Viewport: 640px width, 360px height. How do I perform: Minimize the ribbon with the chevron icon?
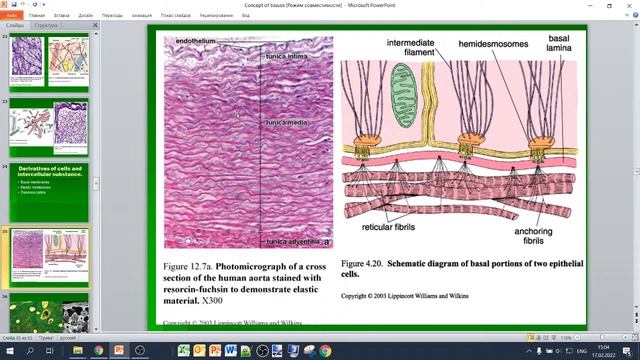pos(627,16)
